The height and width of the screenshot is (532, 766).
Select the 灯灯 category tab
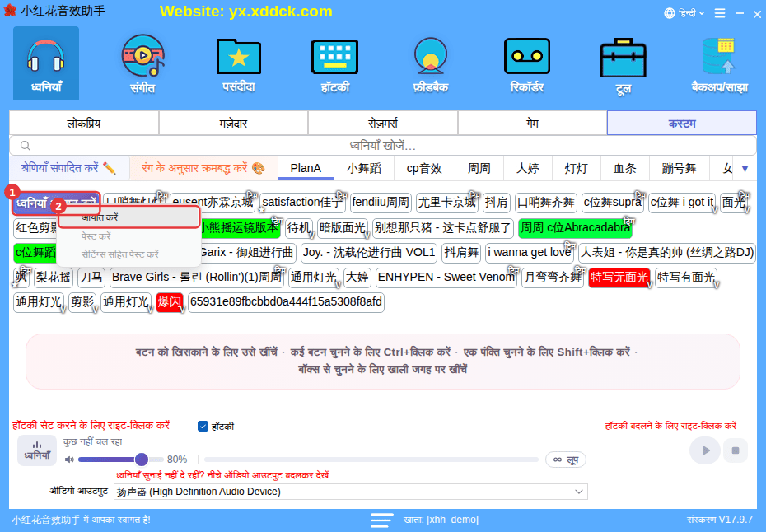[x=577, y=169]
